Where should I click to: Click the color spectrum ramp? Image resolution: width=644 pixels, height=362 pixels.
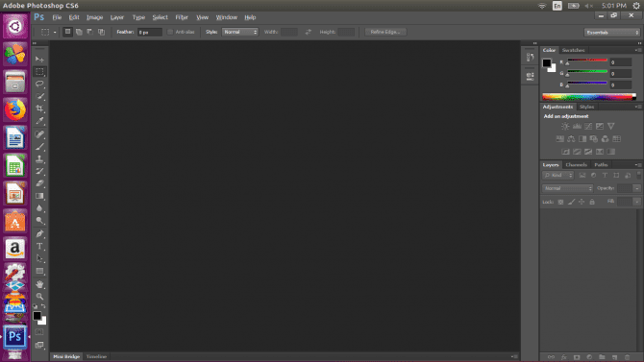[589, 97]
